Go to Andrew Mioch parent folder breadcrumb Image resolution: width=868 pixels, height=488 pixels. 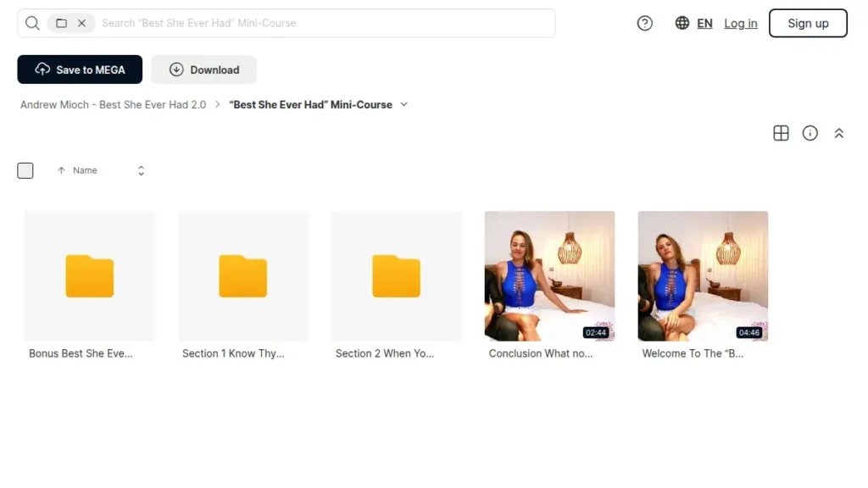click(113, 104)
